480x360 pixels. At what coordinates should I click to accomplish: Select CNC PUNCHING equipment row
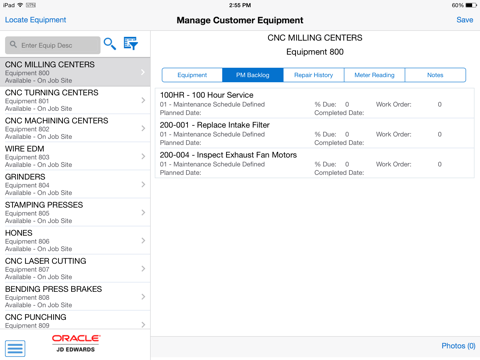[75, 320]
